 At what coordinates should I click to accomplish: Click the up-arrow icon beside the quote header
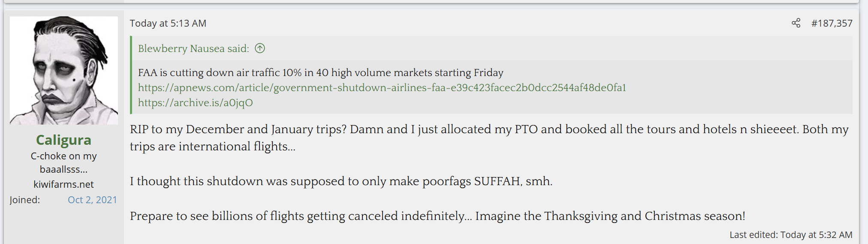coord(260,48)
